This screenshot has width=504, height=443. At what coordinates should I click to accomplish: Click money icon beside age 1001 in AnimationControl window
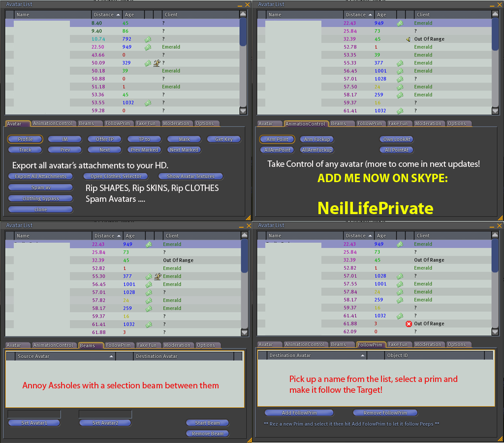coord(400,71)
